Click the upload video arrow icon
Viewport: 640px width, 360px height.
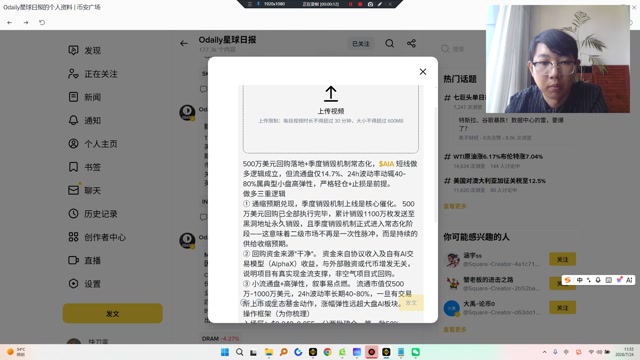tap(331, 93)
